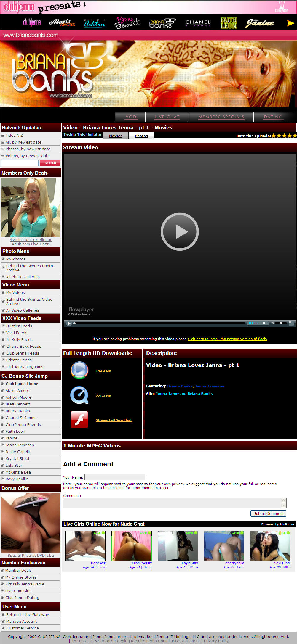The width and height of the screenshot is (297, 644).
Task: Open Special Price at DVDTube link
Action: coord(31,555)
